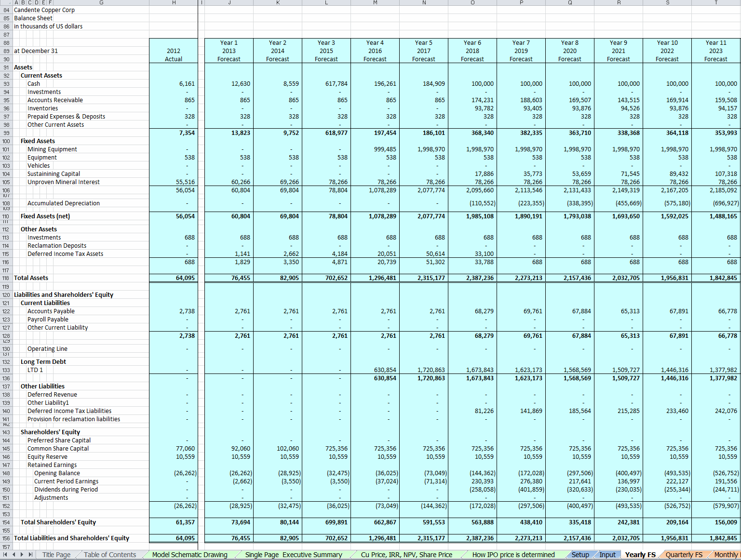The image size is (741, 560).
Task: Click Current Period Earnings row label
Action: click(x=66, y=481)
